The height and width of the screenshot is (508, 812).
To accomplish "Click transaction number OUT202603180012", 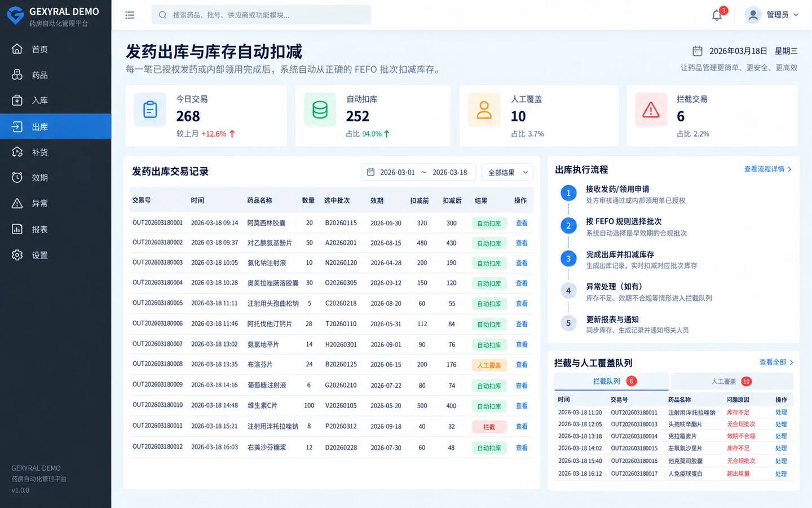I will pos(157,447).
